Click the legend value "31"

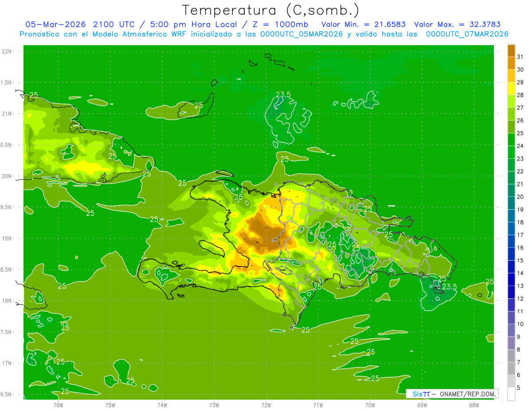click(520, 56)
